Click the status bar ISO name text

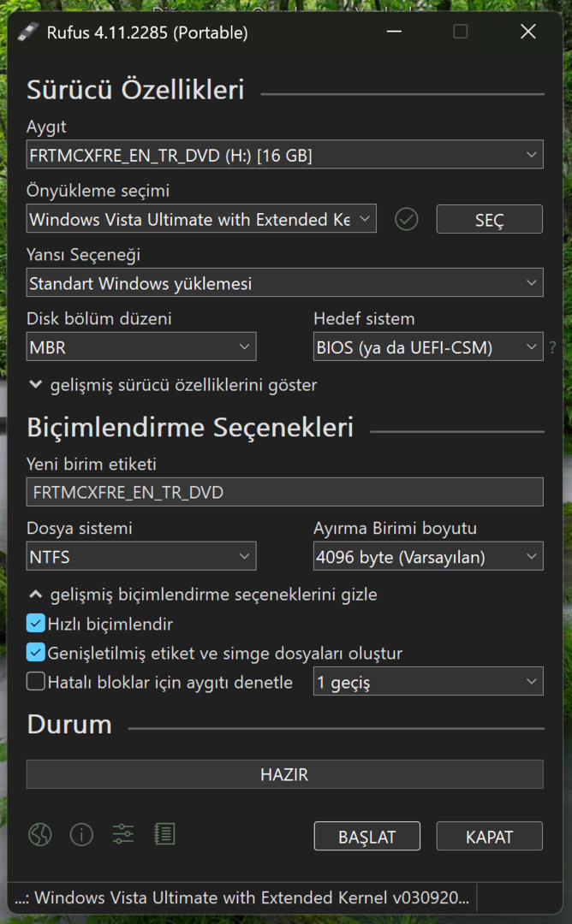[241, 897]
